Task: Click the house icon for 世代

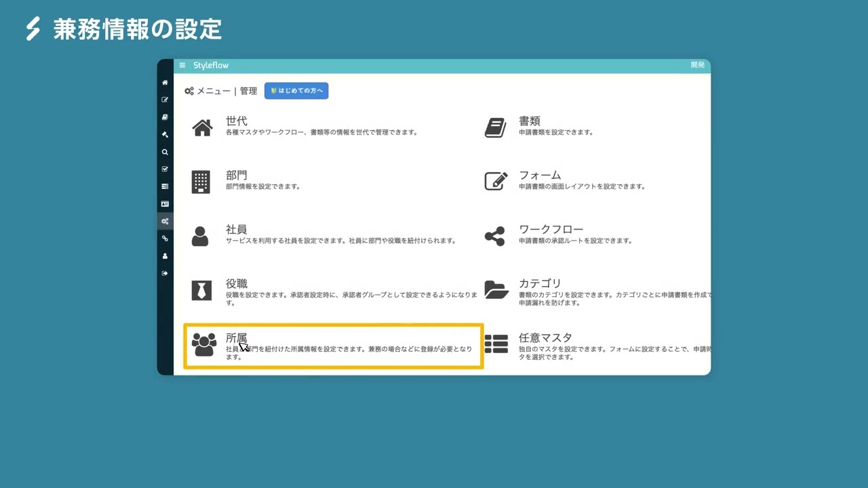Action: click(x=202, y=127)
